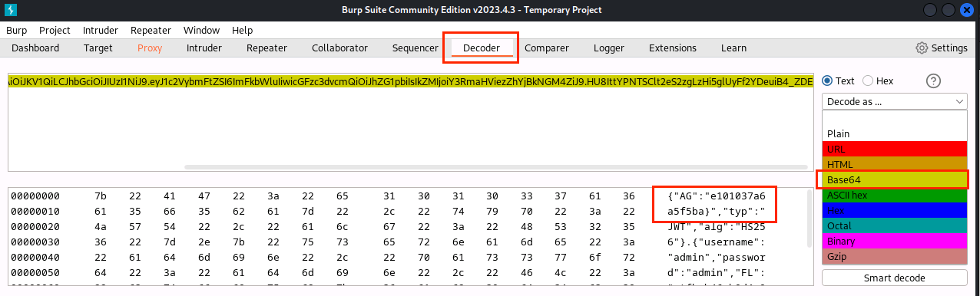980x296 pixels.
Task: Switch to the Target tab
Action: point(98,48)
